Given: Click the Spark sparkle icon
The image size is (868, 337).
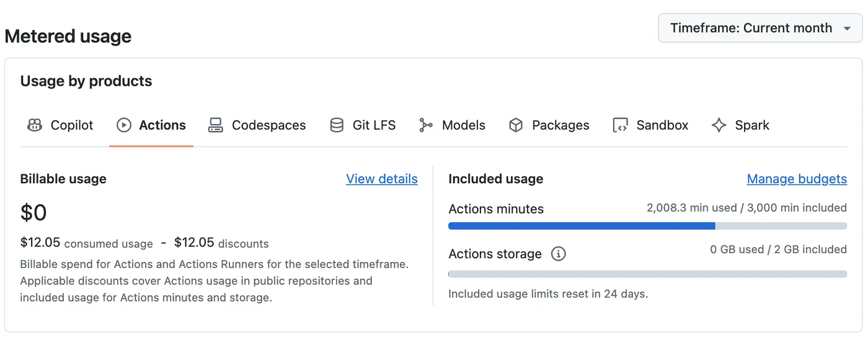Looking at the screenshot, I should [x=719, y=125].
